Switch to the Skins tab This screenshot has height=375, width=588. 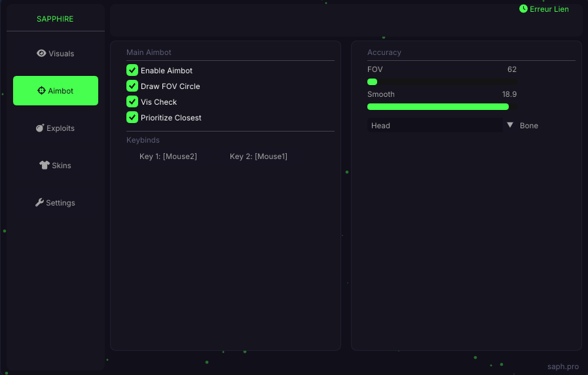[x=56, y=165]
